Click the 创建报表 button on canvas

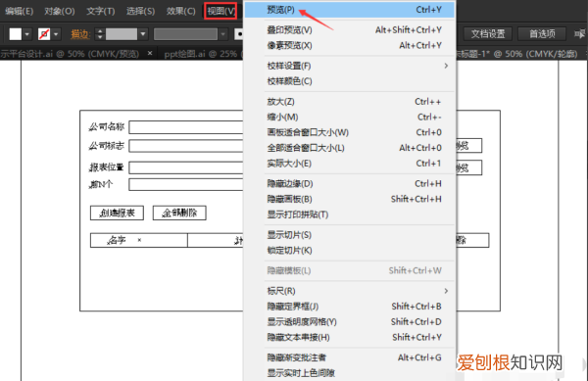(117, 213)
